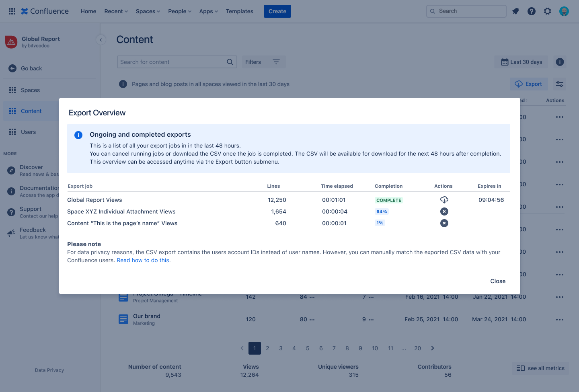579x392 pixels.
Task: Click the content search magnifier icon
Action: 230,62
